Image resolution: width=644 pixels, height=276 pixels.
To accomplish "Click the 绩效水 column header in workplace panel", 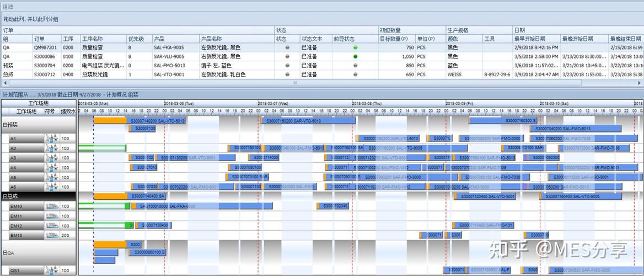I will pos(68,111).
